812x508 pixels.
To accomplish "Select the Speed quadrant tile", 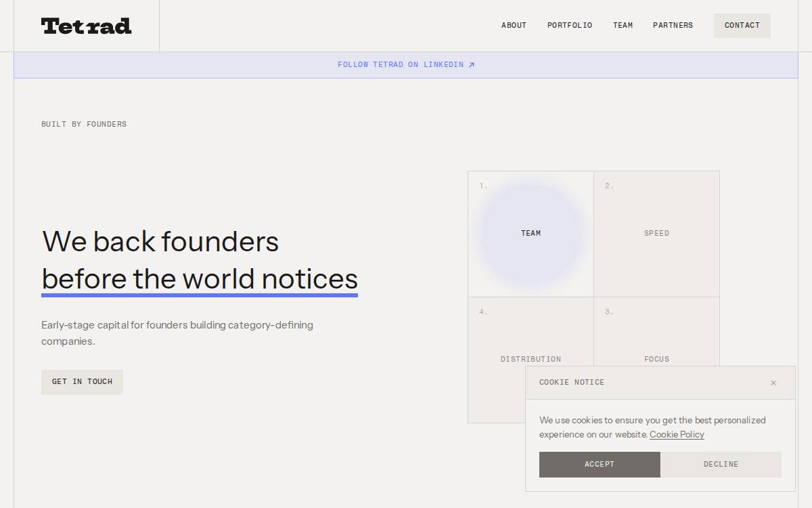I will pos(656,234).
